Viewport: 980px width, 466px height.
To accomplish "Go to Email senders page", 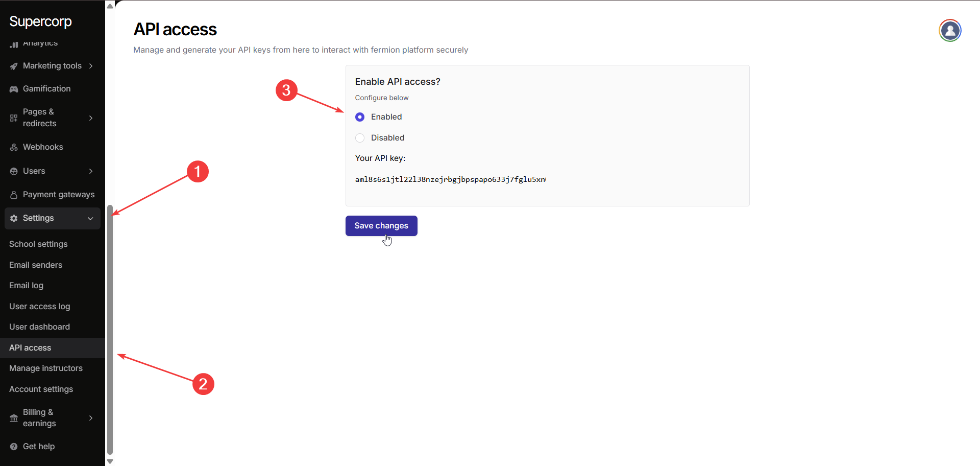I will pos(36,265).
